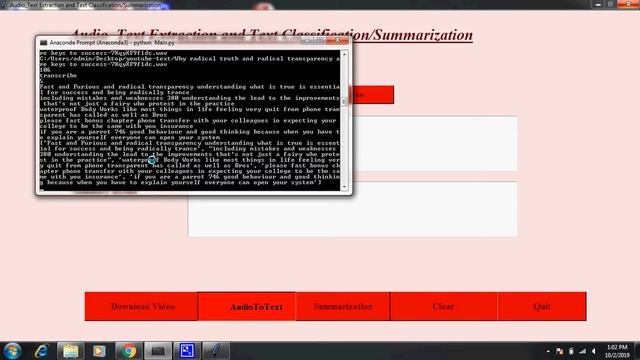Open the clock showing 1:02 PM
This screenshot has height=360, width=640.
[617, 351]
